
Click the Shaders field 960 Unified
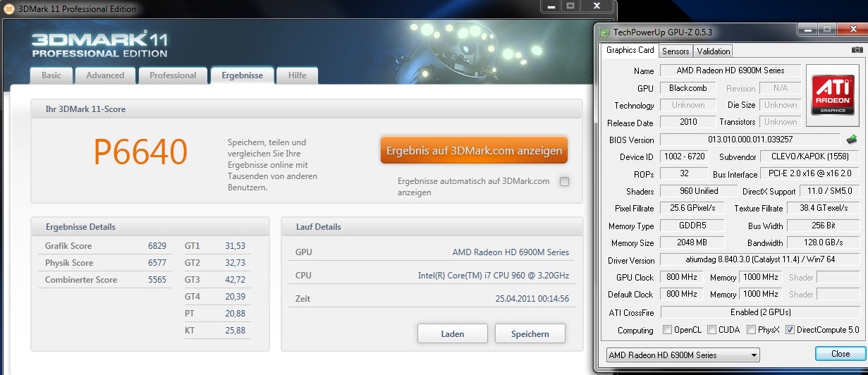click(x=697, y=191)
